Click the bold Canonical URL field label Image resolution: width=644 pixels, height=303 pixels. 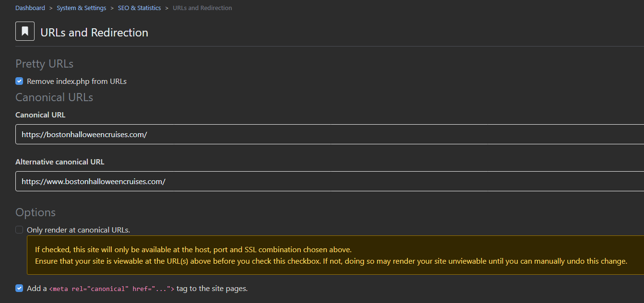[x=40, y=115]
